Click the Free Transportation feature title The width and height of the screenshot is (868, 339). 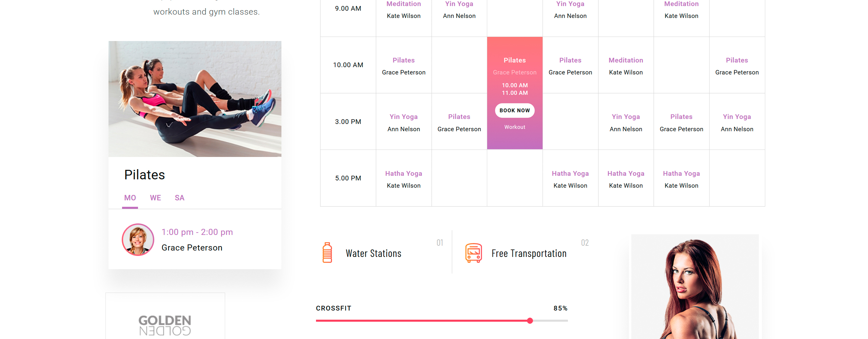tap(529, 253)
